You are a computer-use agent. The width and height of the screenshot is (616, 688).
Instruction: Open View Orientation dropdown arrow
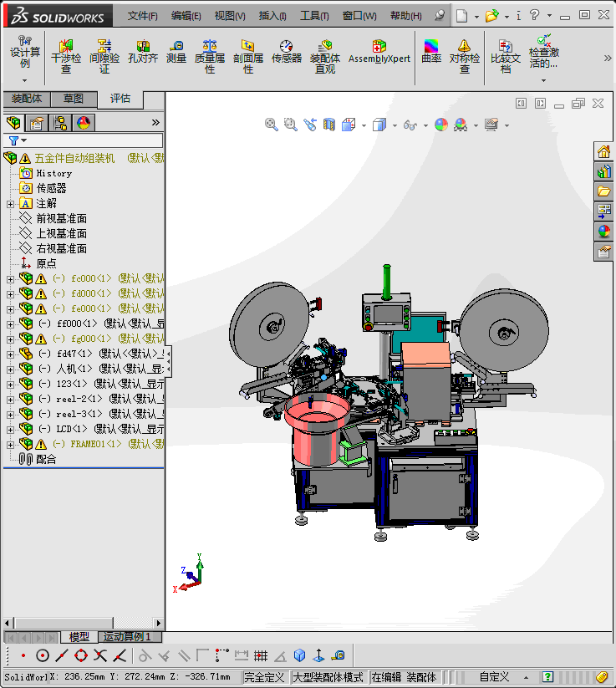point(364,125)
